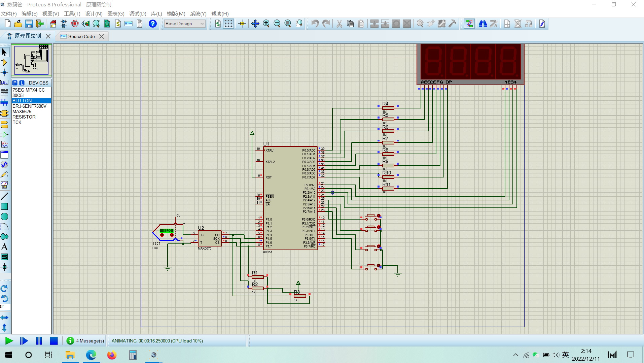Switch to the Source Code tab
Screen dimensions: 644x363
coord(81,36)
